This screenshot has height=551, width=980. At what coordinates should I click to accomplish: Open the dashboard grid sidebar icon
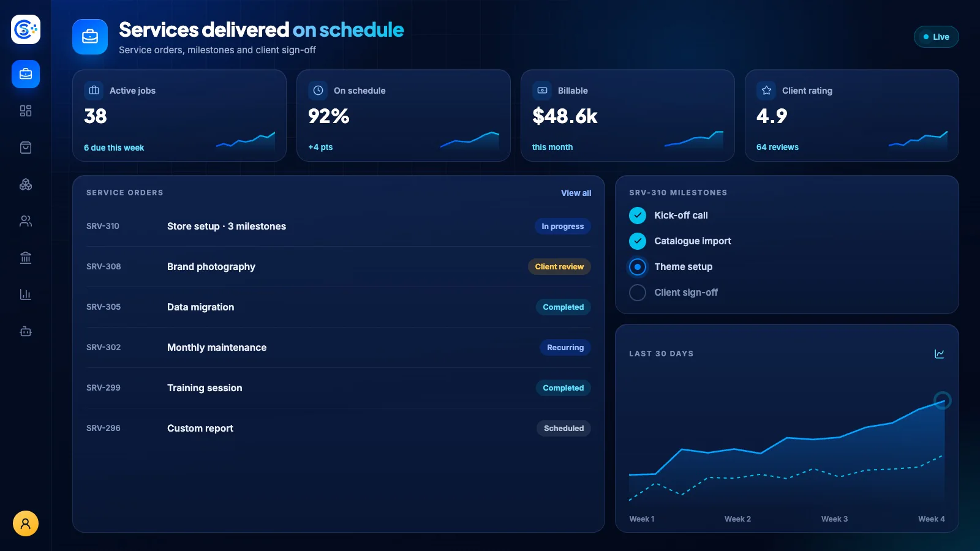pyautogui.click(x=26, y=111)
